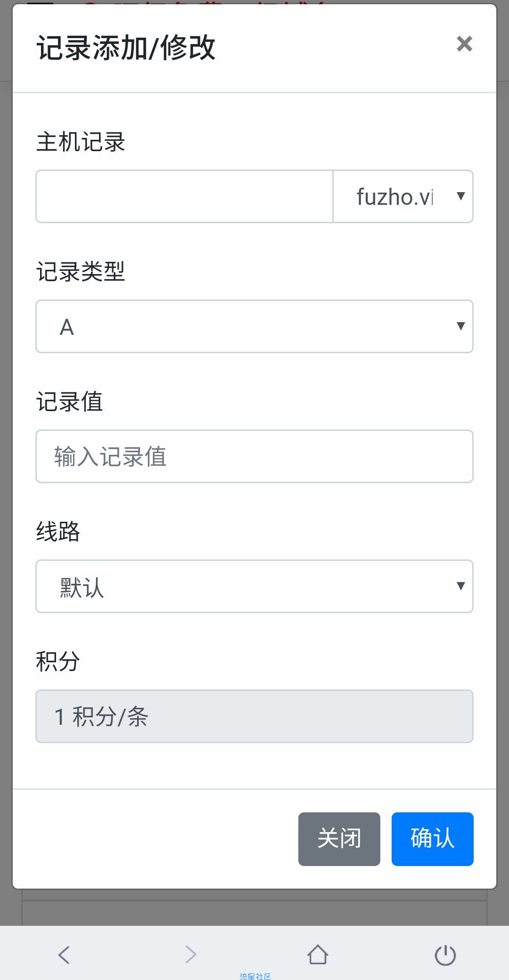Screen dimensions: 509x980
Task: Click the 积分 field label
Action: [58, 661]
